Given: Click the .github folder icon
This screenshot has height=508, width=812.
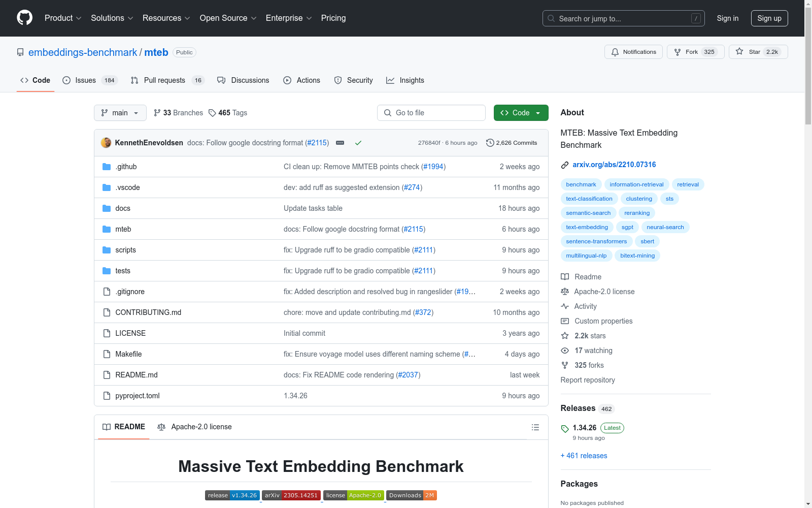Looking at the screenshot, I should tap(107, 167).
